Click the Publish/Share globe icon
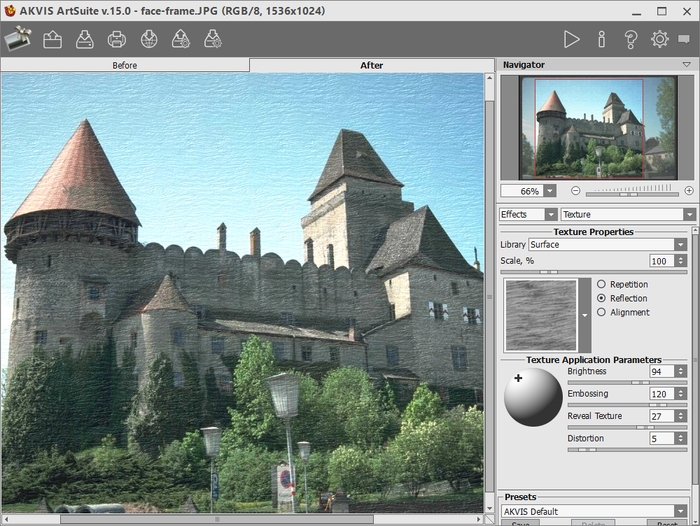This screenshot has height=526, width=700. (149, 39)
